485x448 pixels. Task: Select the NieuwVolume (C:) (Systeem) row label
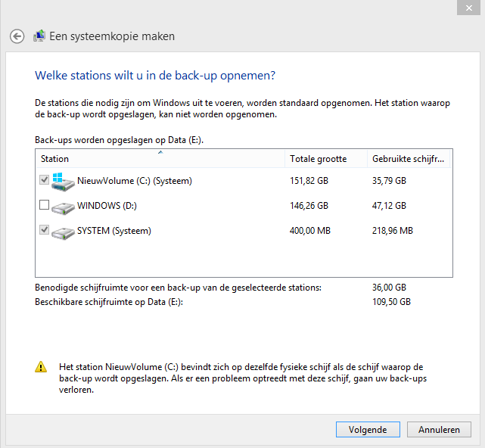(135, 181)
